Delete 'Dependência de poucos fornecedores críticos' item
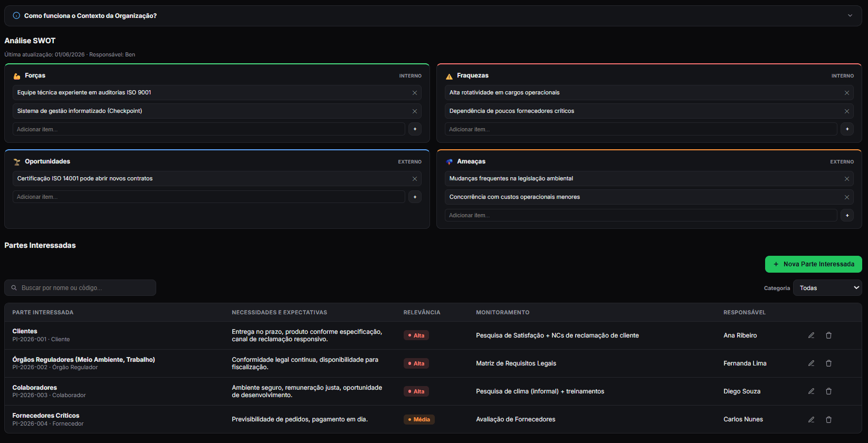The image size is (868, 443). pos(847,111)
